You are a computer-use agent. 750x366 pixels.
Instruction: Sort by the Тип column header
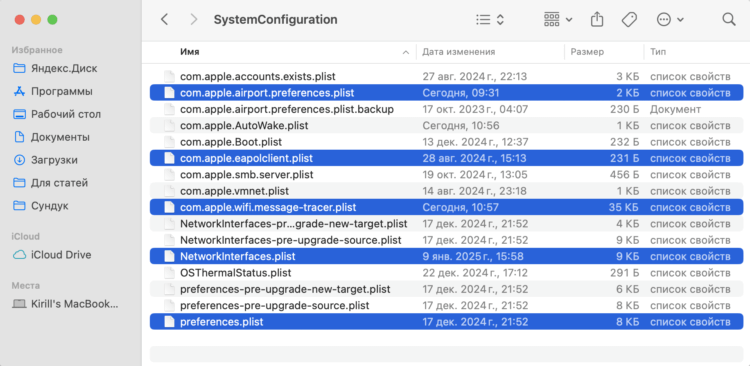[658, 52]
